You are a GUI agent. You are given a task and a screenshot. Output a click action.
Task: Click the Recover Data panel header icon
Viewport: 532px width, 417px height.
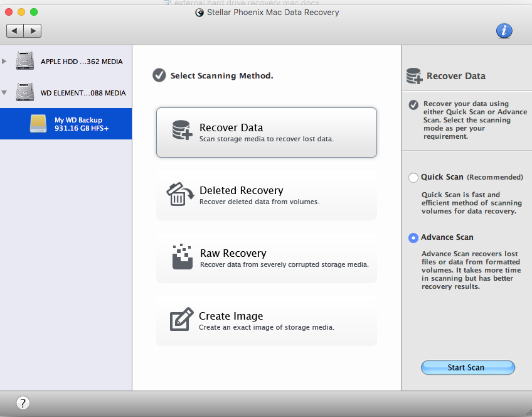click(x=414, y=76)
